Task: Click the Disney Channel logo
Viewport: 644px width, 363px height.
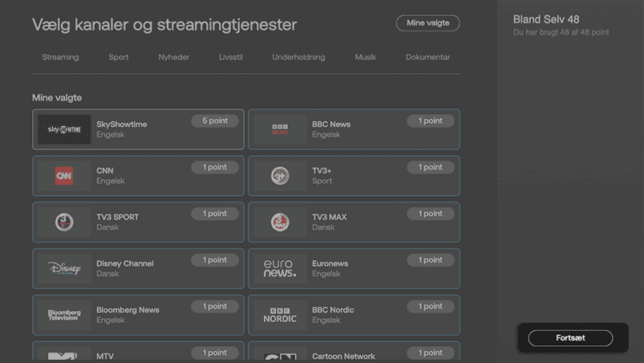Action: coord(64,268)
